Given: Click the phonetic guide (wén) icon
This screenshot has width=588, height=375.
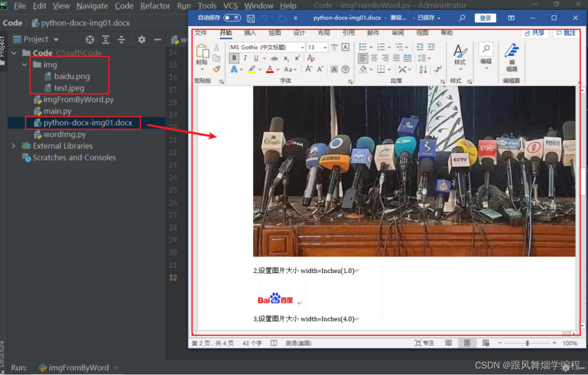Looking at the screenshot, I should pyautogui.click(x=334, y=47).
